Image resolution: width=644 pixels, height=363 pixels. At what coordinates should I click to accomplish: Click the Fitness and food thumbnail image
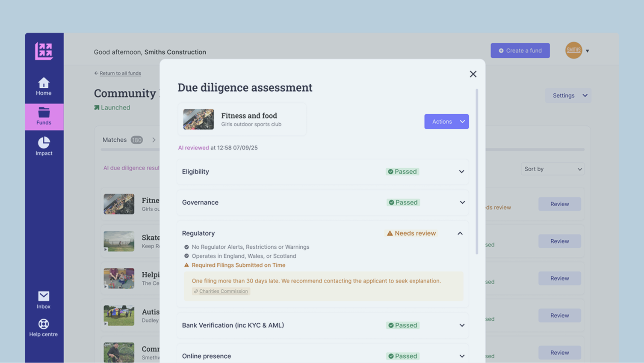pos(198,119)
